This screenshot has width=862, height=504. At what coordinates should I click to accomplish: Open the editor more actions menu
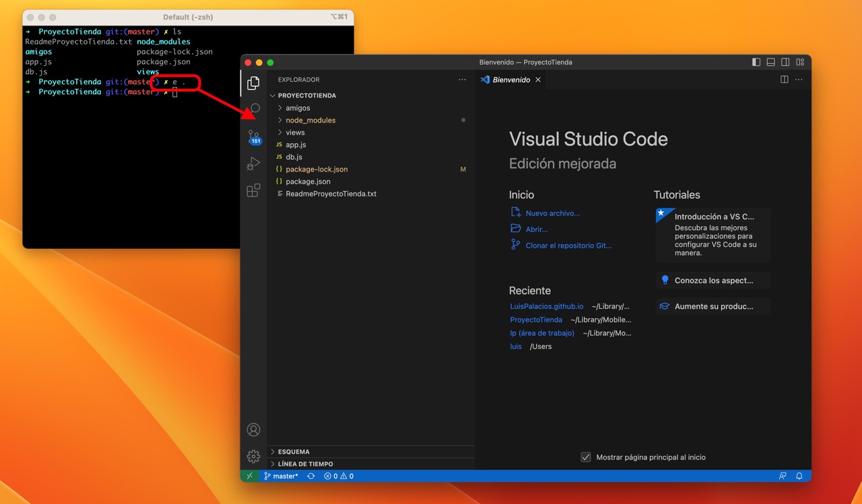coord(799,79)
